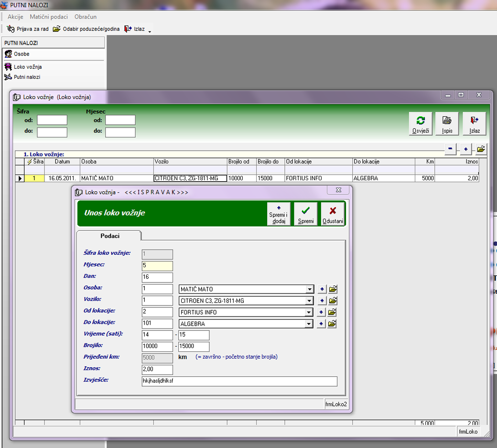This screenshot has height=448, width=497.
Task: Click the Spremi save button
Action: pos(305,214)
